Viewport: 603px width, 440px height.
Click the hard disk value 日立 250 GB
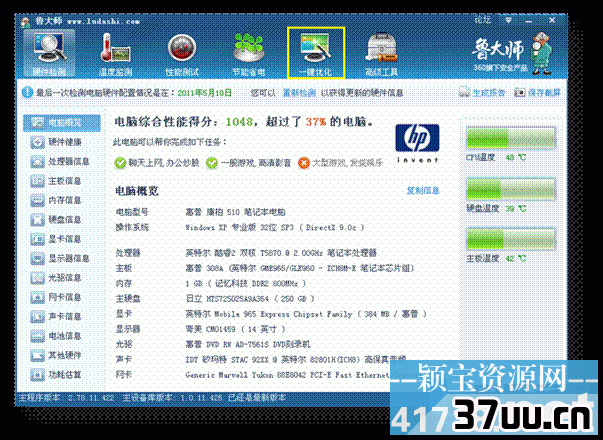point(250,298)
